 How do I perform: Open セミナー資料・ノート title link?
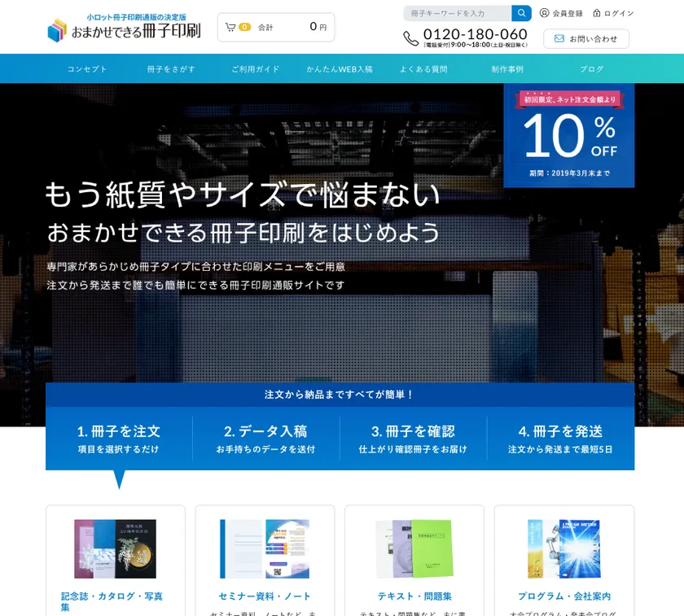click(x=265, y=596)
